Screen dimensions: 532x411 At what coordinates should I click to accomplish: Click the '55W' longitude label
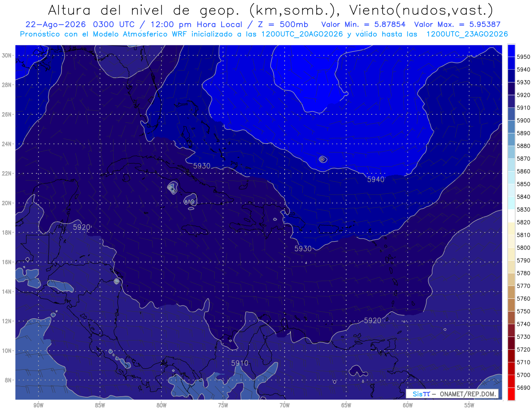click(469, 405)
